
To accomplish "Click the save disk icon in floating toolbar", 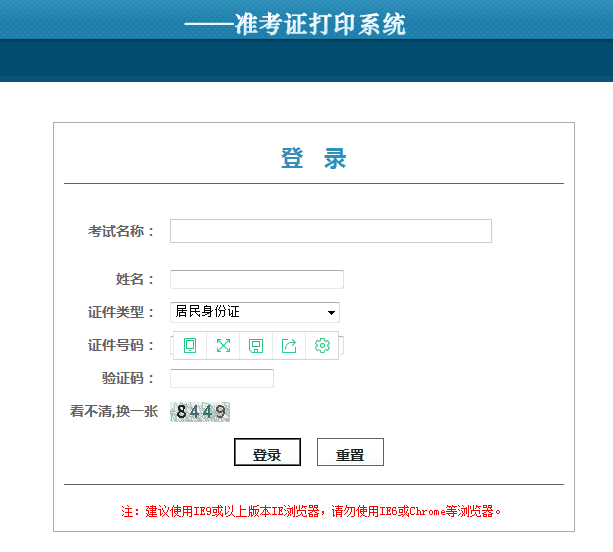I will 256,346.
